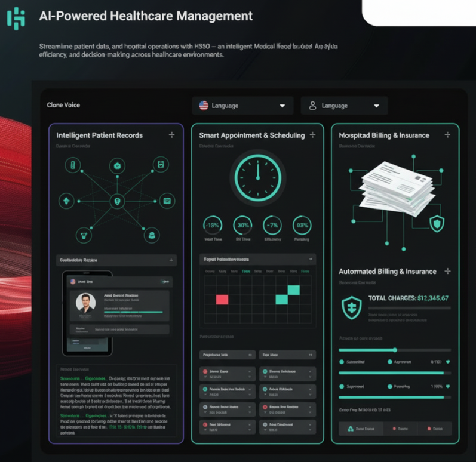Image resolution: width=476 pixels, height=462 pixels.
Task: Toggle the red calendar slot in scheduling grid
Action: [222, 299]
